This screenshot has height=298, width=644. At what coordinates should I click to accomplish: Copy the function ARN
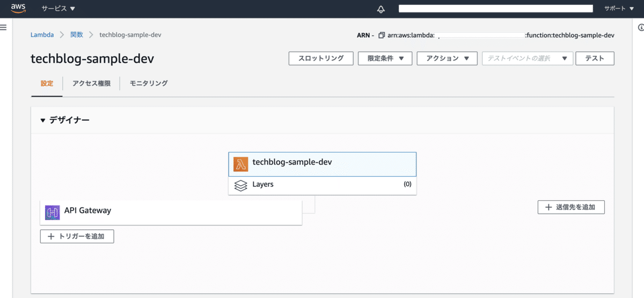(382, 35)
